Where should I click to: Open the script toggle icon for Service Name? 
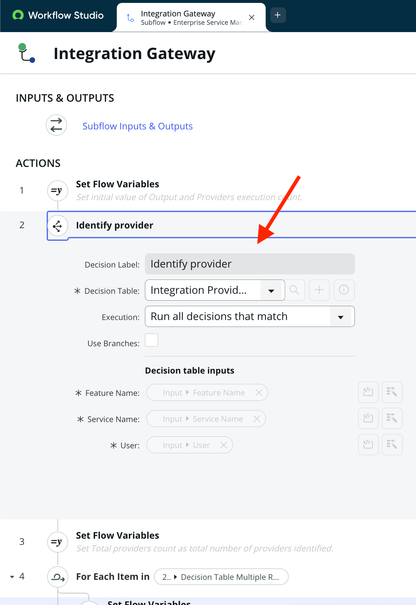[x=368, y=418]
